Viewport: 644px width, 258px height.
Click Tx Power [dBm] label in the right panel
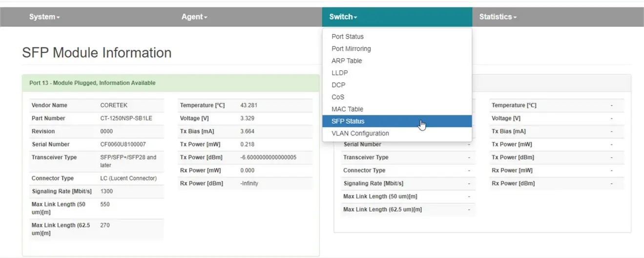pyautogui.click(x=513, y=157)
